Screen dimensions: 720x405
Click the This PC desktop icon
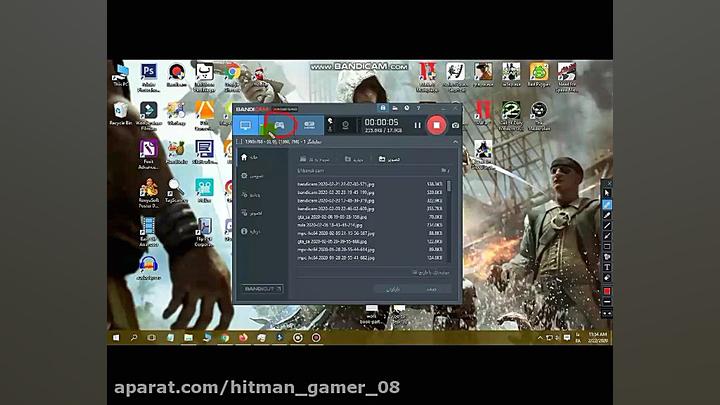tap(121, 75)
